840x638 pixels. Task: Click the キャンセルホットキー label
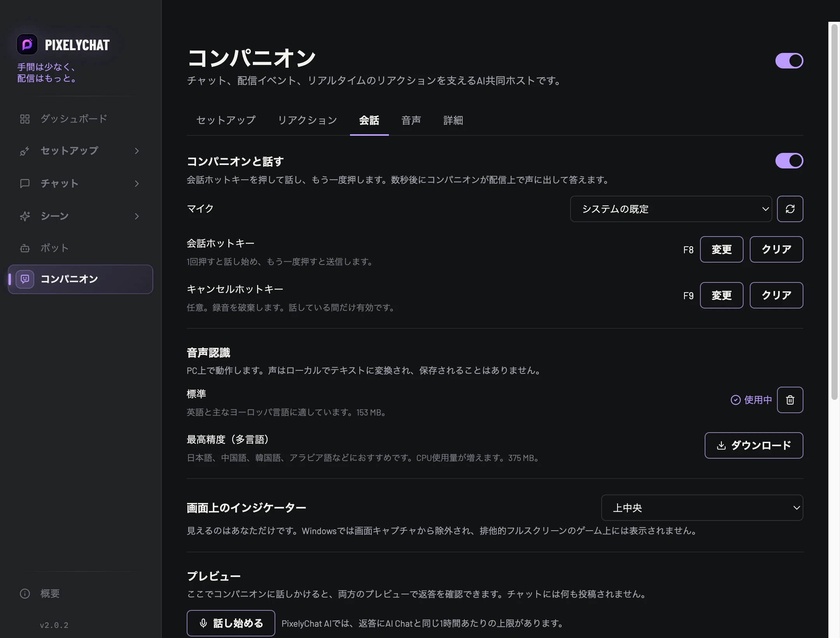pyautogui.click(x=235, y=289)
